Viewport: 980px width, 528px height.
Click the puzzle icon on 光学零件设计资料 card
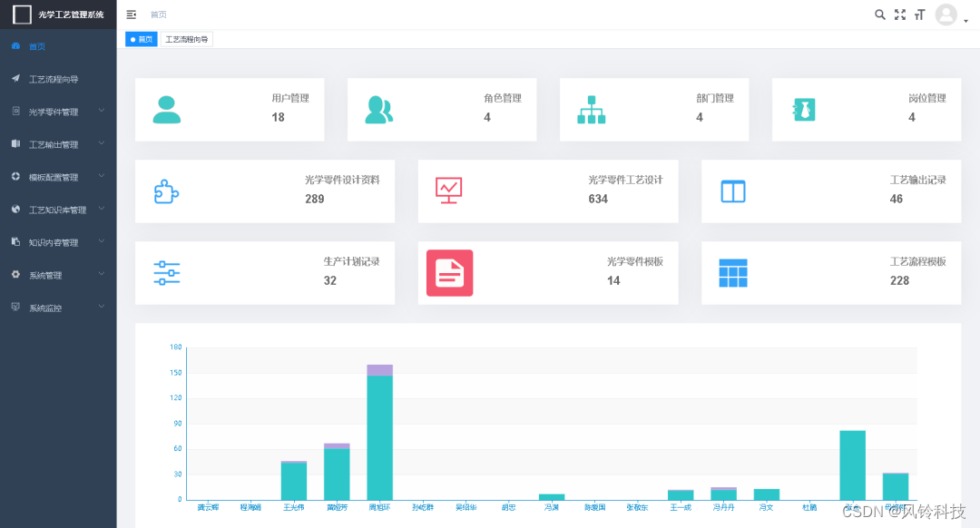[166, 191]
